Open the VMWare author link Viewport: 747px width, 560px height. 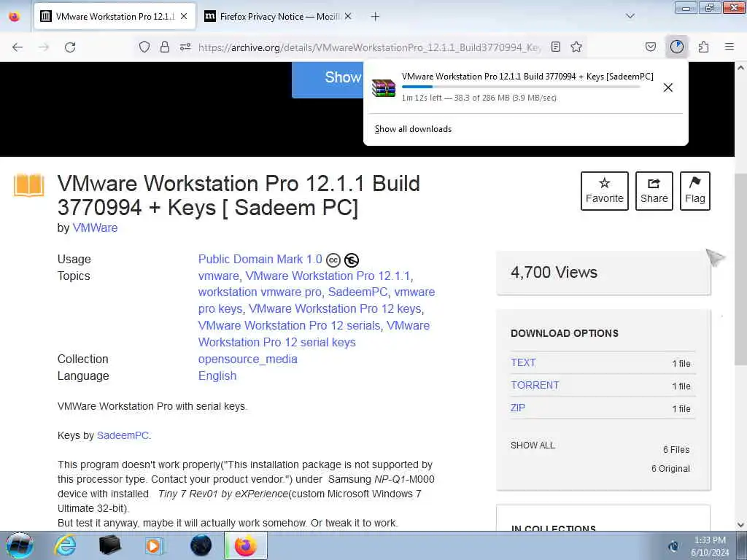pos(95,228)
